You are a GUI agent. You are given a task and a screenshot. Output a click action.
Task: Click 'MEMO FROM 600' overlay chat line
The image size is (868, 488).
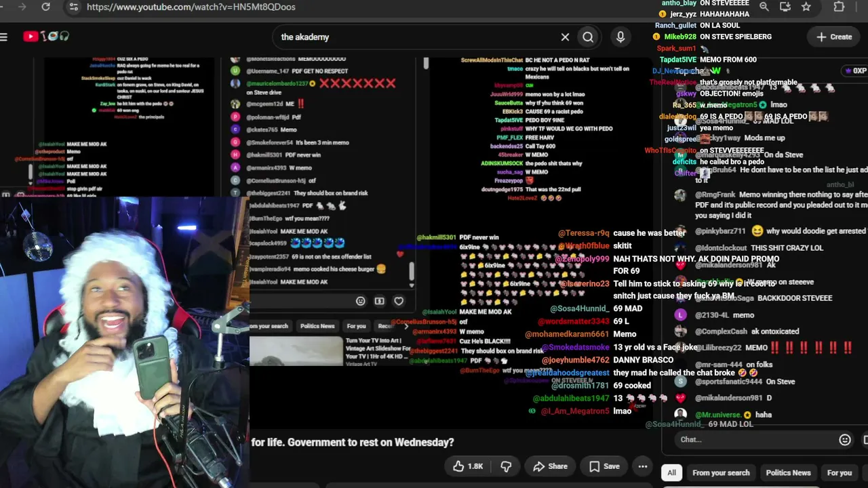(728, 60)
